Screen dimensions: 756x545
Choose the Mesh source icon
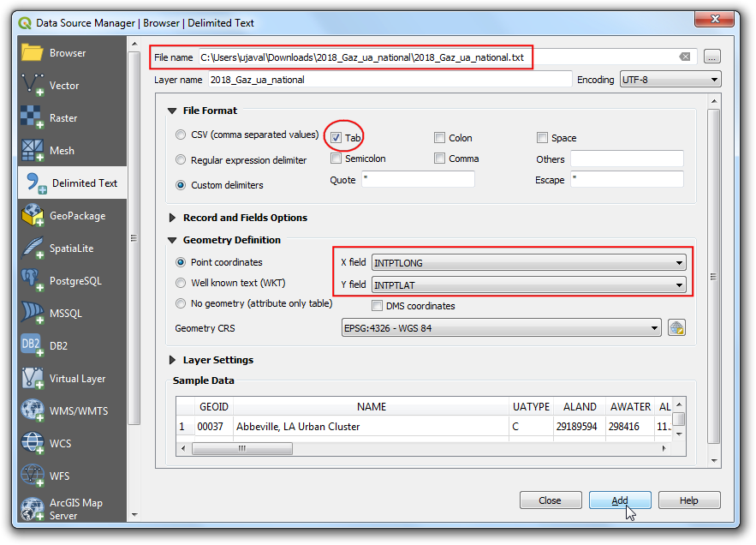click(33, 150)
